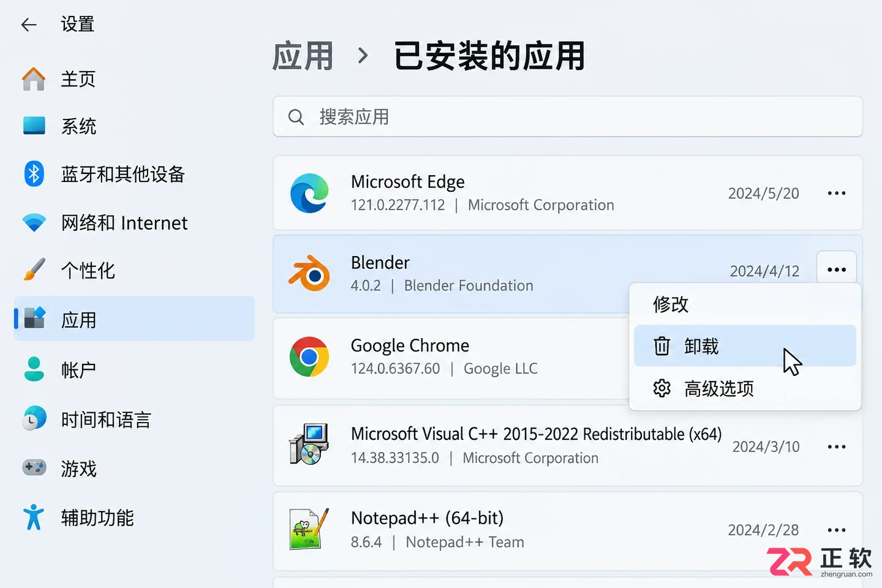Open the more options menu for Notepad++
Screen dimensions: 882x588
tap(837, 530)
